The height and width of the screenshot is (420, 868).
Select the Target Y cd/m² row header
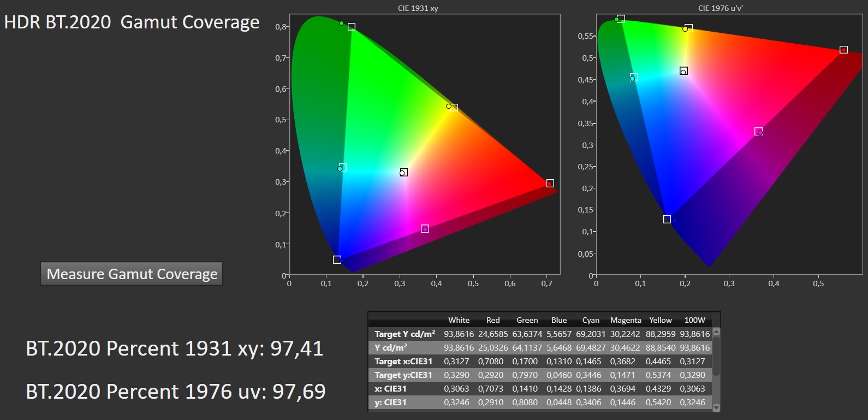coord(405,334)
